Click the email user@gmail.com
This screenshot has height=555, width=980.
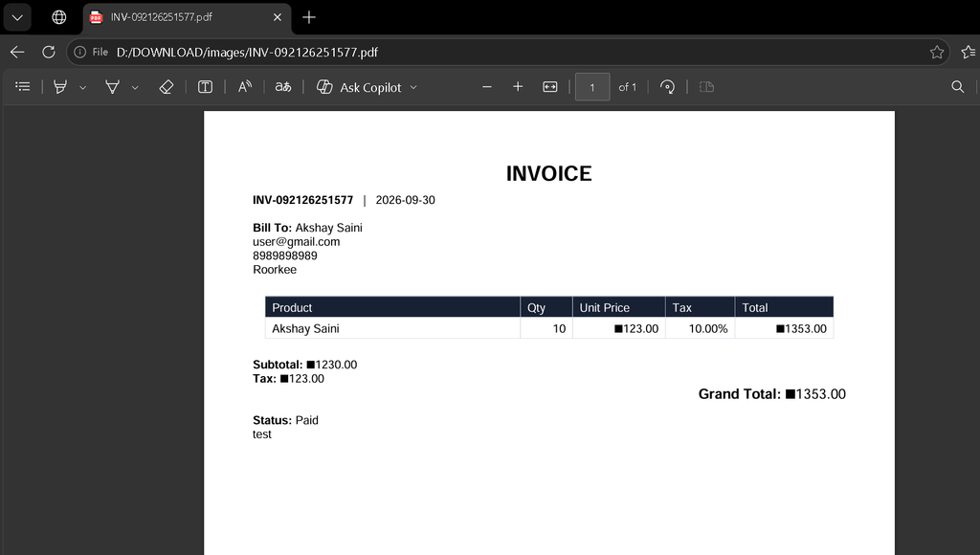click(x=297, y=242)
